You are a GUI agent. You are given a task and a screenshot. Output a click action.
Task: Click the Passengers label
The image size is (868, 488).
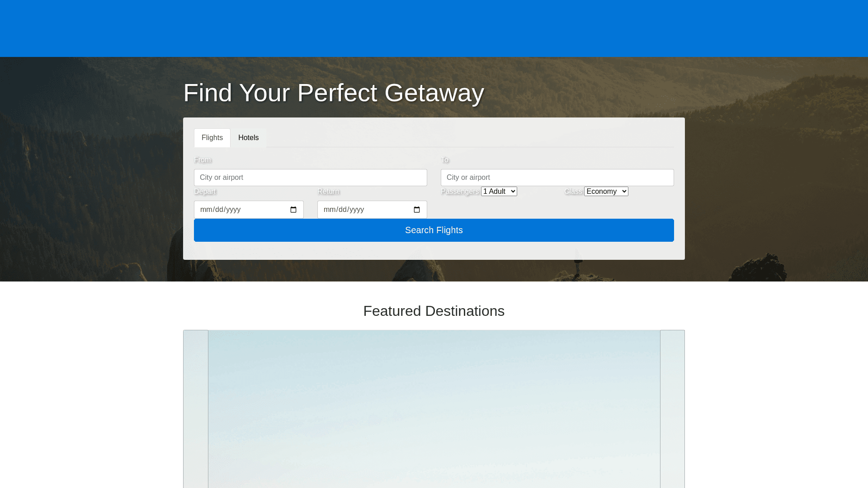[459, 192]
